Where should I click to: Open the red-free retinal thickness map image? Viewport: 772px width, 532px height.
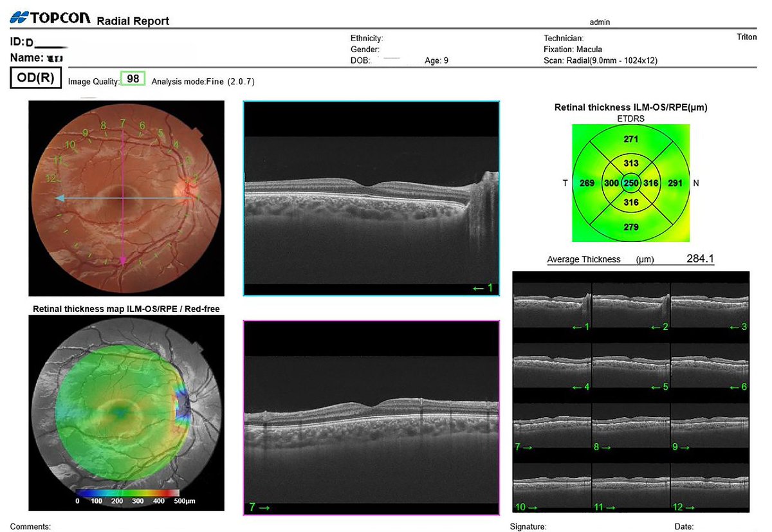pyautogui.click(x=126, y=412)
